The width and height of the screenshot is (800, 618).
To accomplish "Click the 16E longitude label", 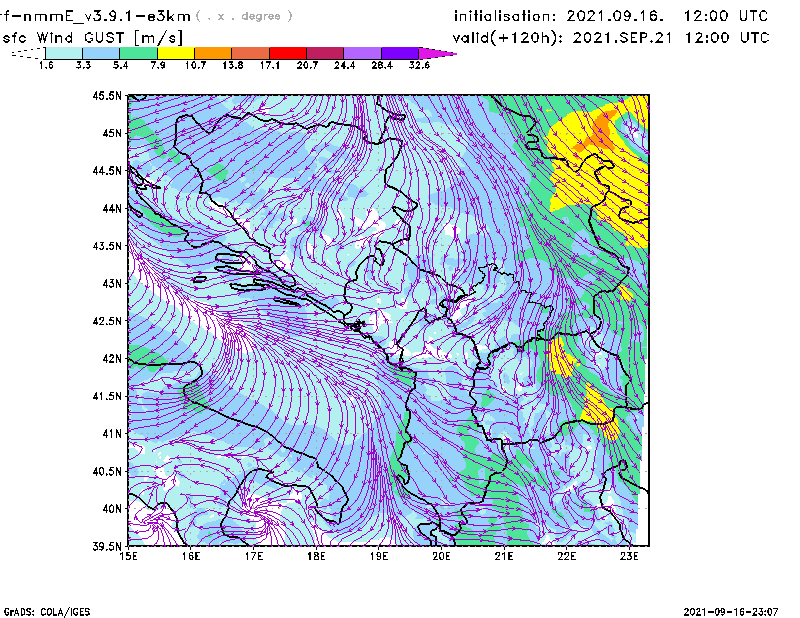I will (x=191, y=556).
